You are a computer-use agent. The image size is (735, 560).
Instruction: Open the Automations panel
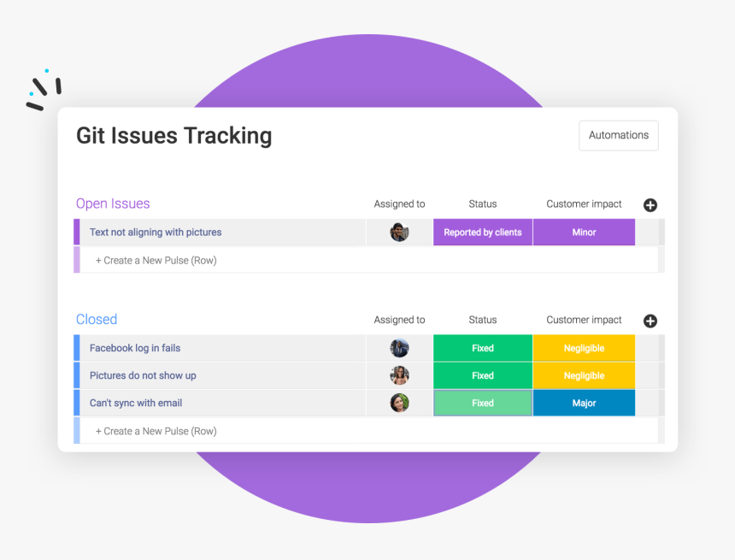click(618, 135)
